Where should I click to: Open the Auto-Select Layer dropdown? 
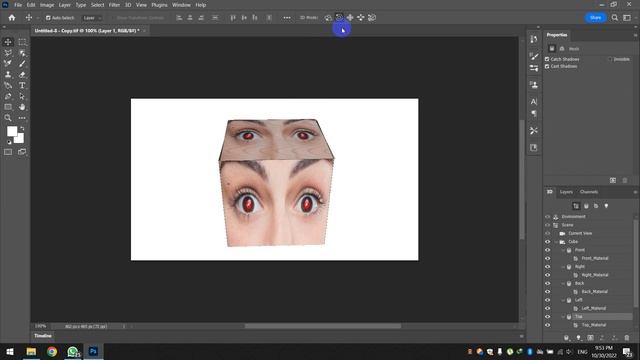(x=92, y=18)
